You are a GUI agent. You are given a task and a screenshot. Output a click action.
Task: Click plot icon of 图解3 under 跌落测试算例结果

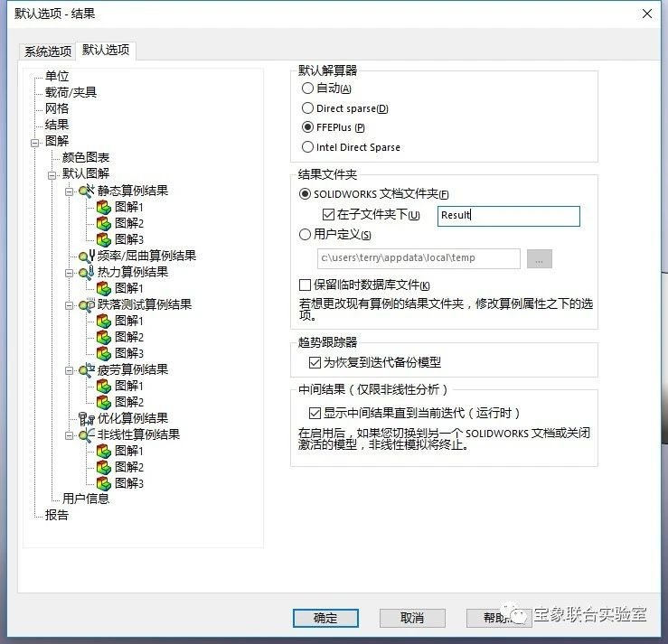pyautogui.click(x=104, y=354)
